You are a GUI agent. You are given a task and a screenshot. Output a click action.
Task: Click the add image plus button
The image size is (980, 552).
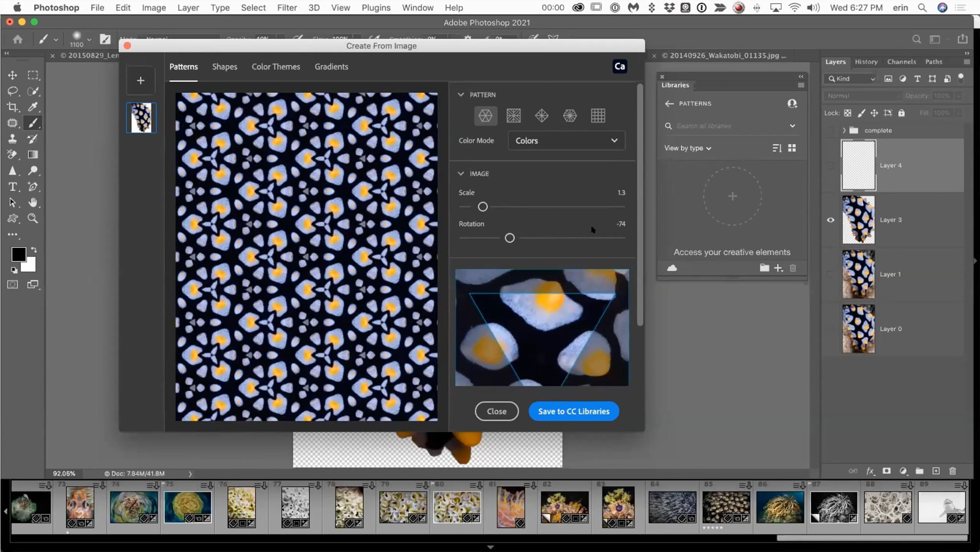click(140, 81)
